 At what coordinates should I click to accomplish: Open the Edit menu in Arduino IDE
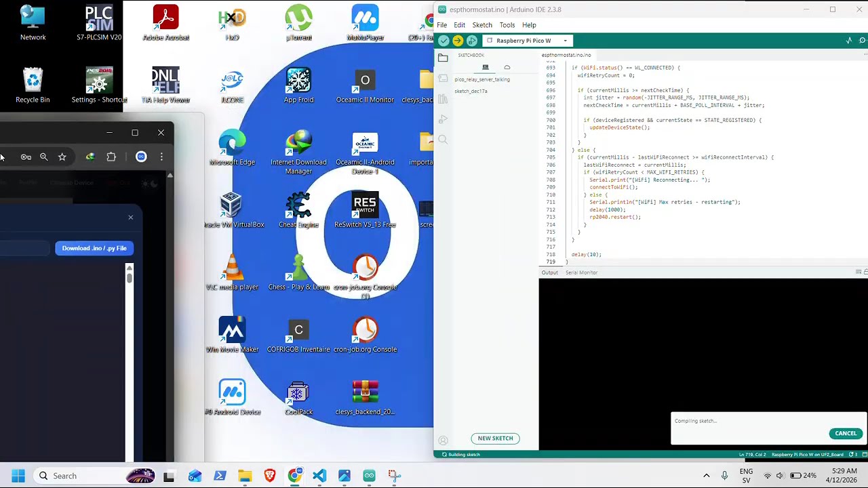(459, 25)
